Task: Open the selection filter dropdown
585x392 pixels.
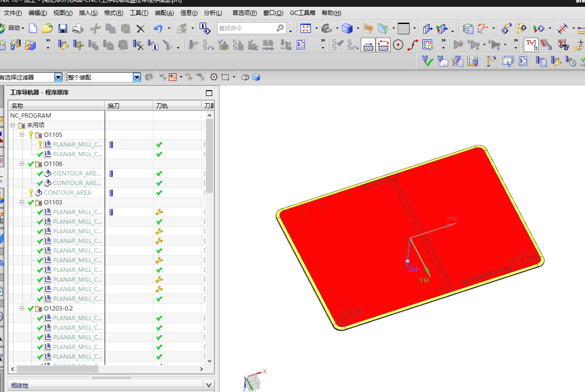Action: [x=58, y=77]
